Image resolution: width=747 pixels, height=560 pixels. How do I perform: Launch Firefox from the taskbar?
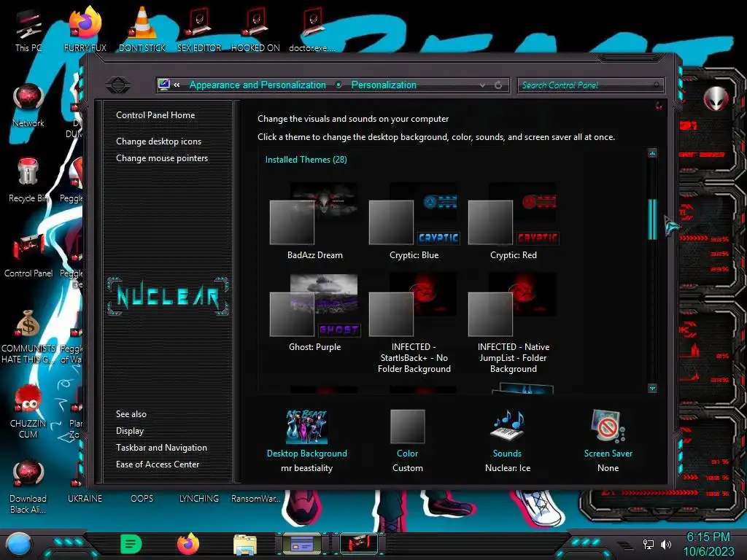188,544
